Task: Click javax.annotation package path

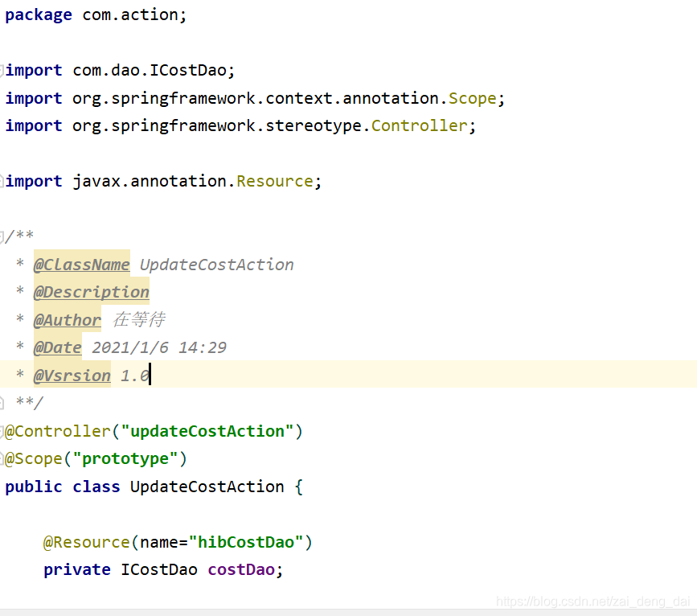Action: click(x=150, y=182)
